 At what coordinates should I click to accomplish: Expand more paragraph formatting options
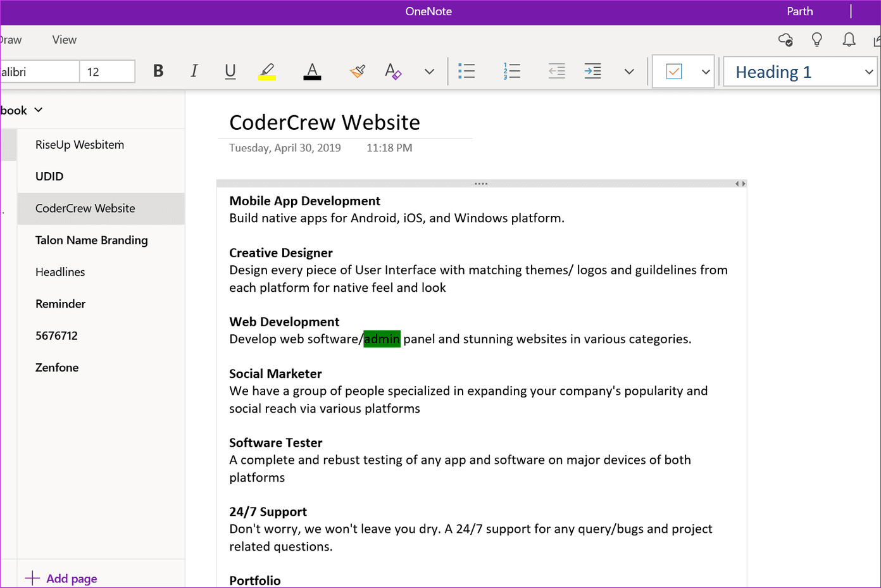629,72
